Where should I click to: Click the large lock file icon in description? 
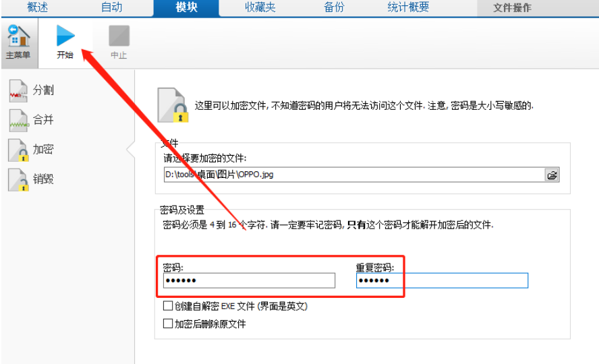click(x=173, y=105)
